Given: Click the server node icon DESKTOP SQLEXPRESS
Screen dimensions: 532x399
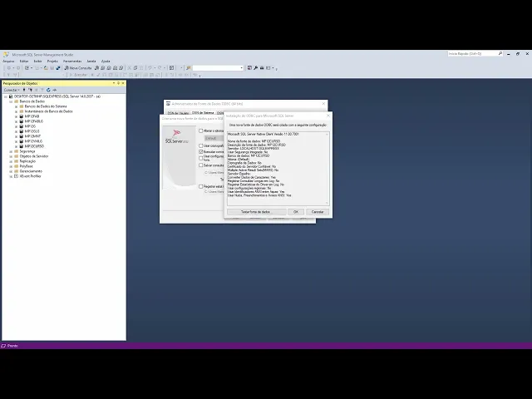Looking at the screenshot, I should pyautogui.click(x=11, y=96).
